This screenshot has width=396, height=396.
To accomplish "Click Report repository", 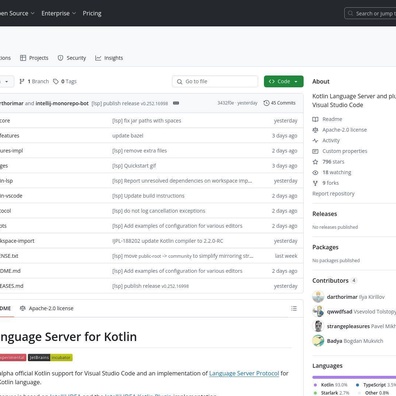I will point(333,194).
